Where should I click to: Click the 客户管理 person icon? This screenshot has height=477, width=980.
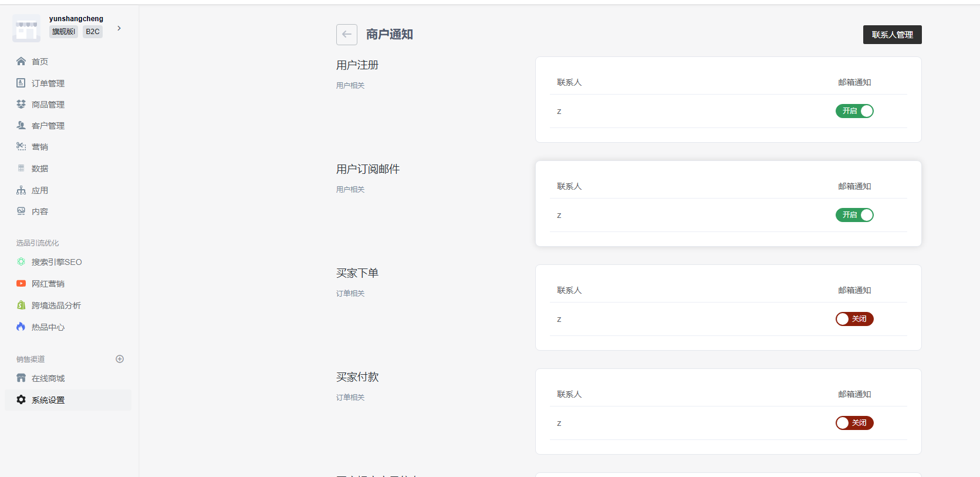tap(21, 125)
